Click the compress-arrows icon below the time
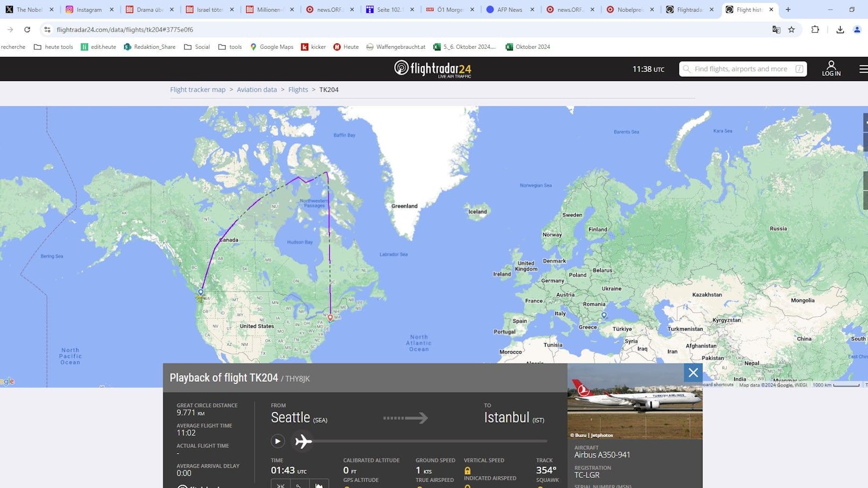Viewport: 868px width, 488px height. pyautogui.click(x=280, y=485)
